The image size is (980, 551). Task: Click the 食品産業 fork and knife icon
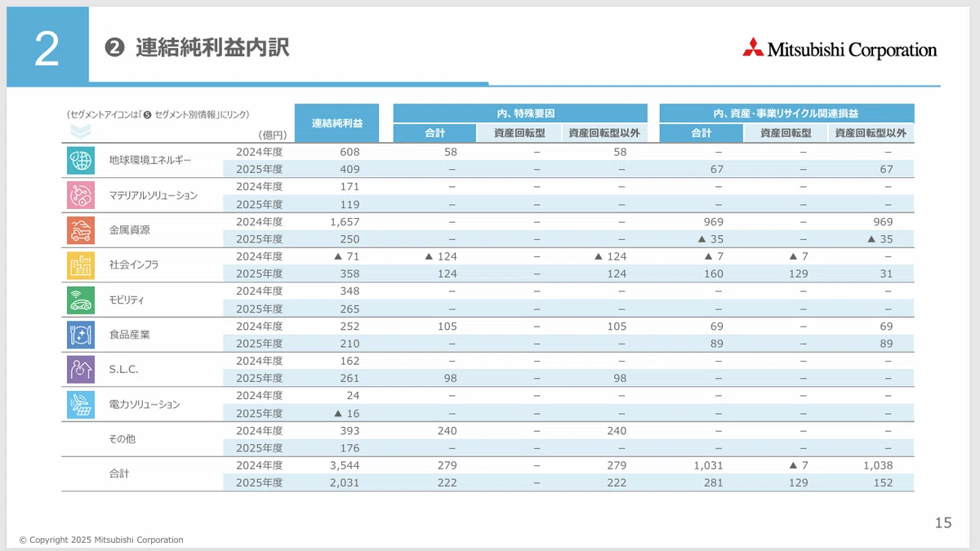pos(80,335)
